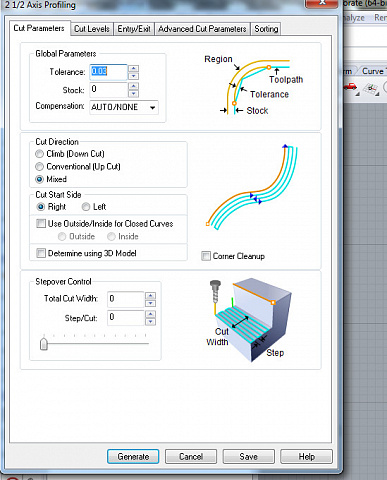Open the Curve tab in background window
The image size is (387, 480).
click(x=373, y=71)
